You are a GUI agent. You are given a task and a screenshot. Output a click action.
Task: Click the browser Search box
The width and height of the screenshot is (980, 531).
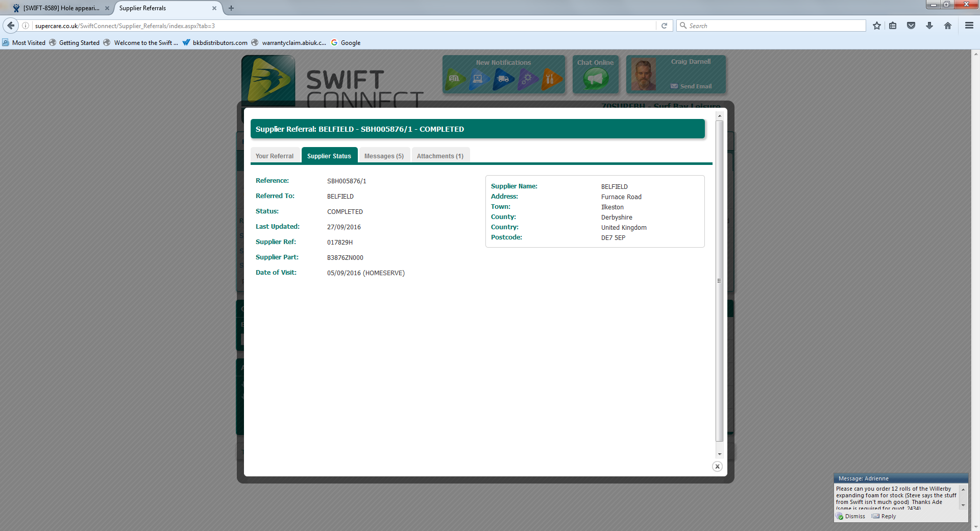pyautogui.click(x=771, y=26)
